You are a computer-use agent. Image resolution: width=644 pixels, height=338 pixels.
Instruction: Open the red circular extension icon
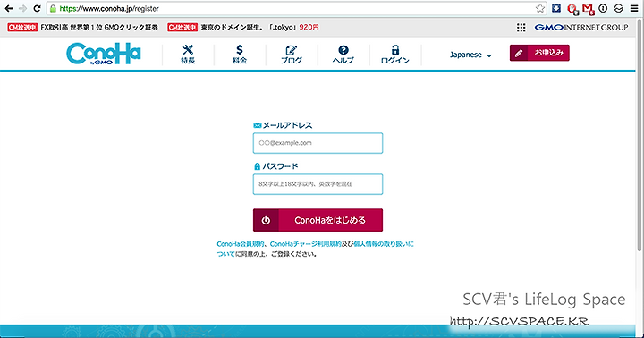(572, 9)
